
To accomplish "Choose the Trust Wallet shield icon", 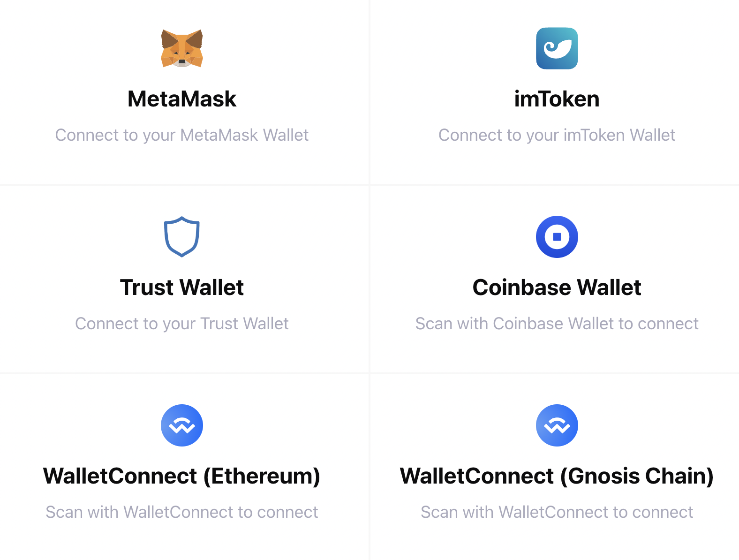I will [x=182, y=237].
